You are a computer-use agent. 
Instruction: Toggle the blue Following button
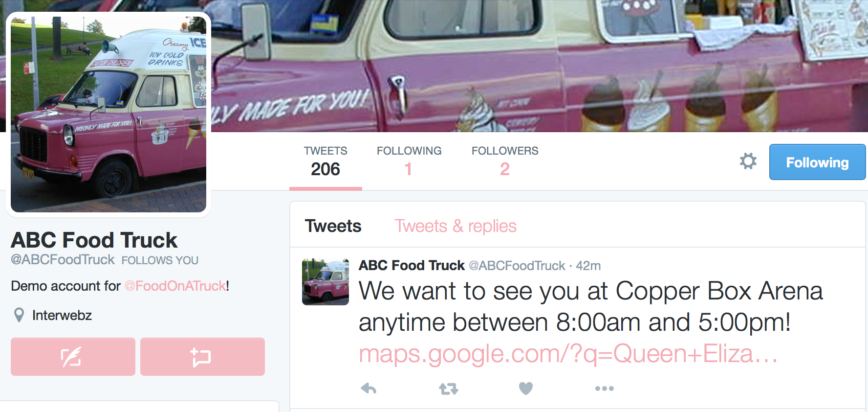[x=817, y=162]
